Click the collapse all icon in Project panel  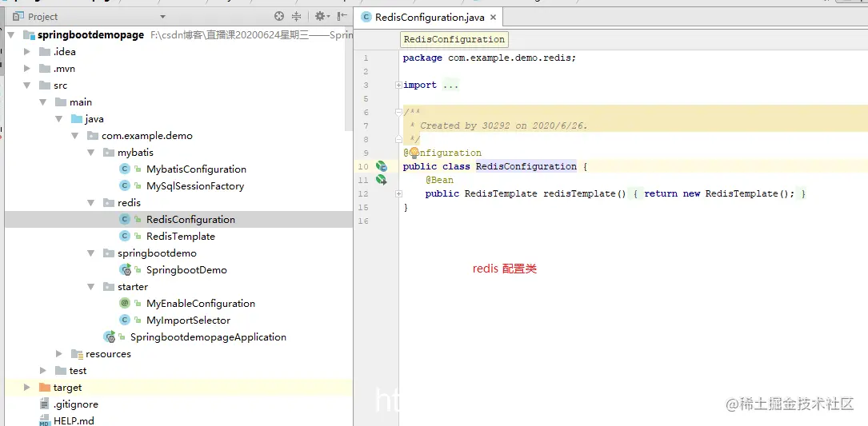(297, 17)
